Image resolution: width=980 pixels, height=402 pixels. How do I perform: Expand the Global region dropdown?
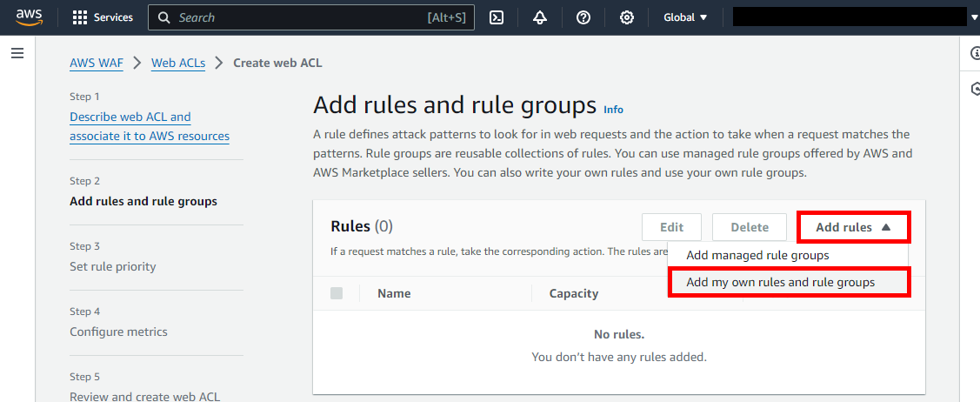click(685, 17)
